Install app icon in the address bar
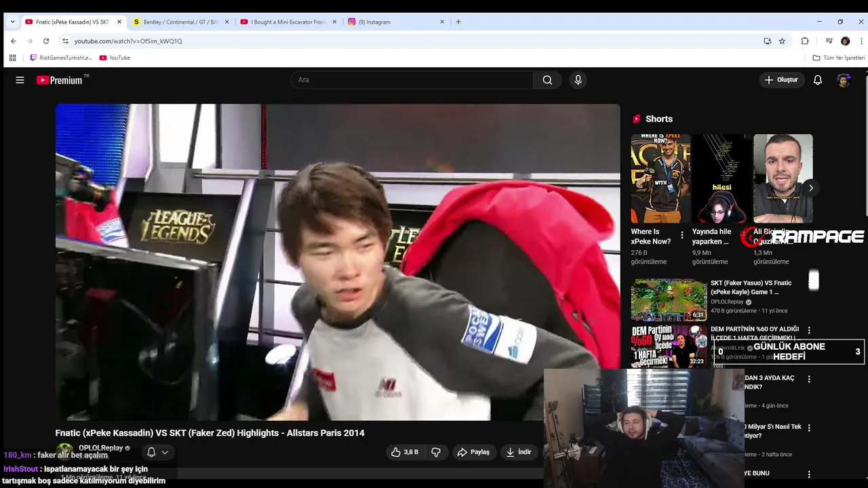This screenshot has height=488, width=868. [x=768, y=41]
